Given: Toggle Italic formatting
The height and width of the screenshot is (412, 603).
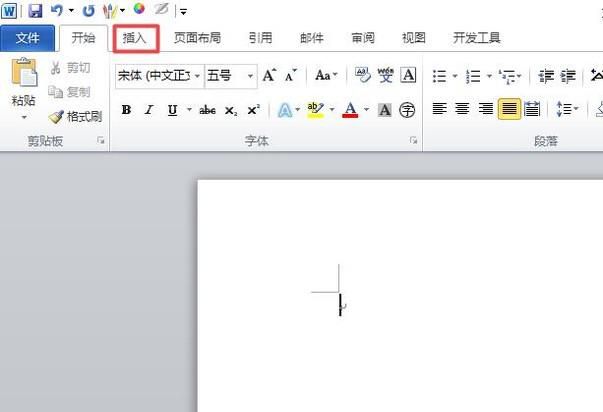Looking at the screenshot, I should point(149,110).
